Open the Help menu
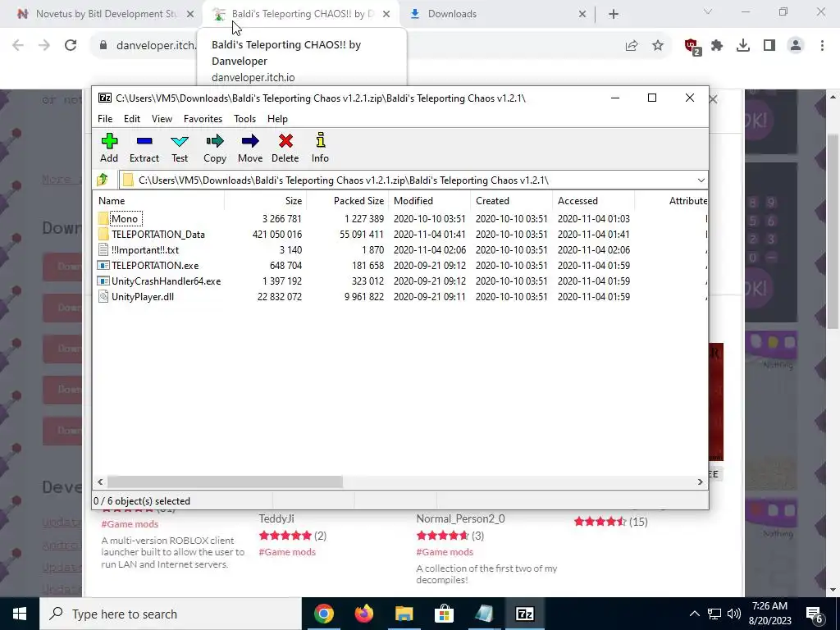840x630 pixels. click(x=277, y=119)
